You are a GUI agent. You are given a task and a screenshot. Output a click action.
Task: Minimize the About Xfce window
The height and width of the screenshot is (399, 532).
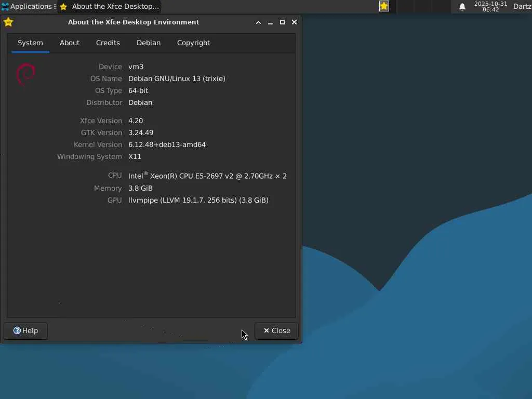point(270,22)
